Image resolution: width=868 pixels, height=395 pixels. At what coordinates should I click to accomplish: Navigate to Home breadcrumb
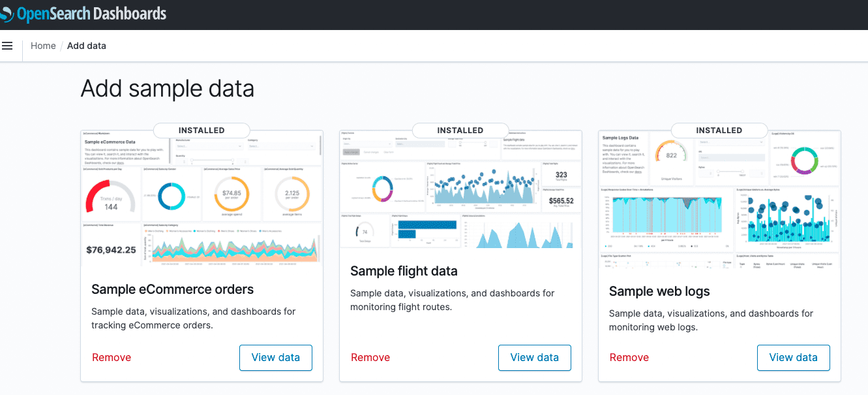(x=43, y=45)
